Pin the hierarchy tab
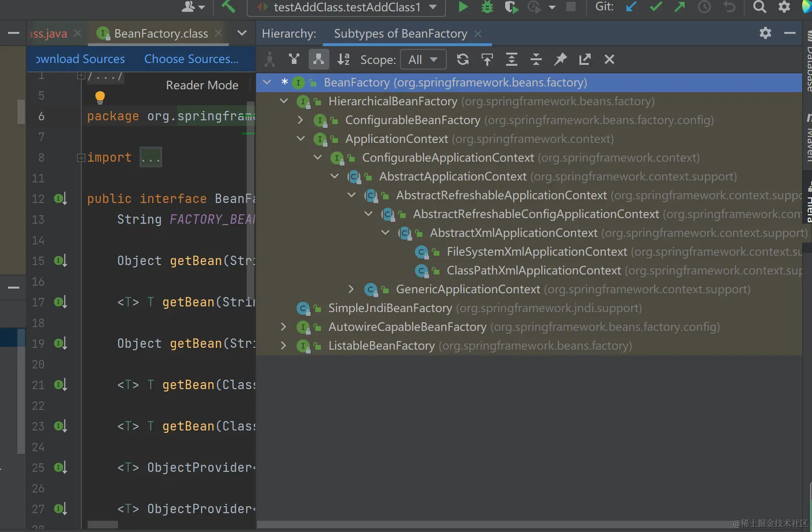 coord(561,59)
